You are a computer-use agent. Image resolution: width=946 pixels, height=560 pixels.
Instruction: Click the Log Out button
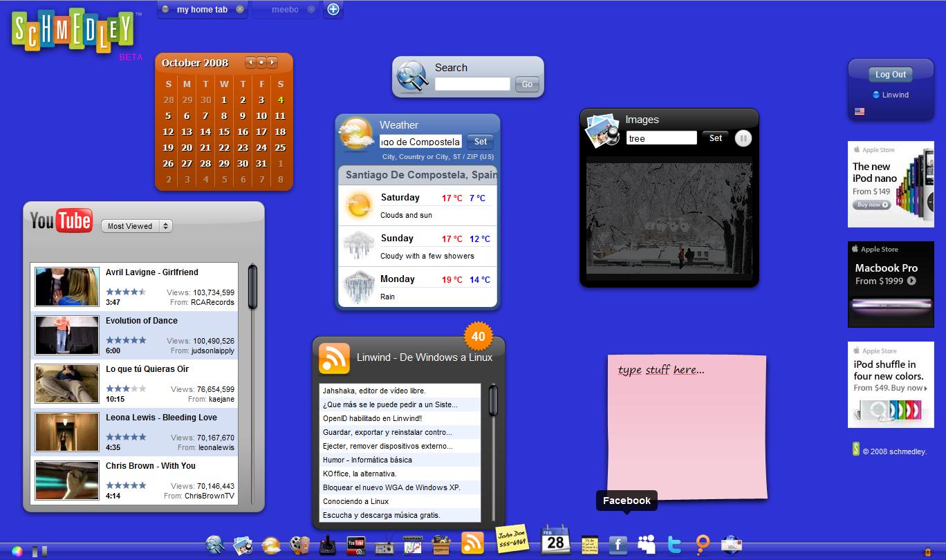(x=891, y=74)
